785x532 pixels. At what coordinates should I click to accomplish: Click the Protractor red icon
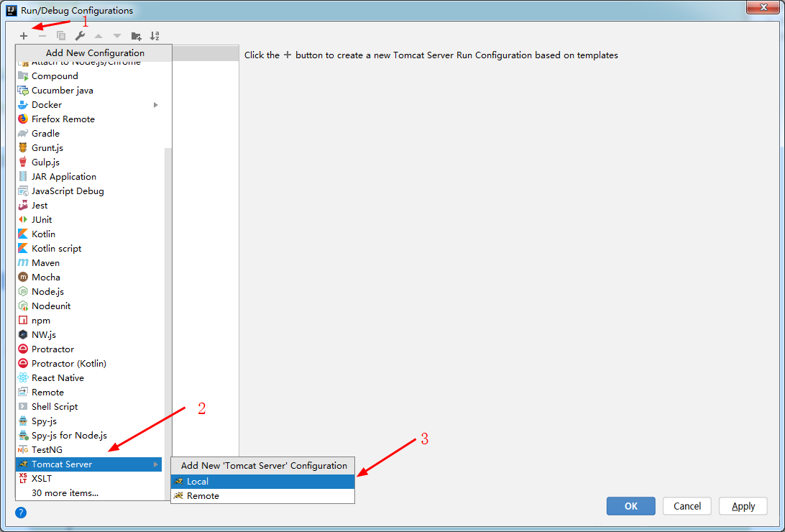[23, 349]
